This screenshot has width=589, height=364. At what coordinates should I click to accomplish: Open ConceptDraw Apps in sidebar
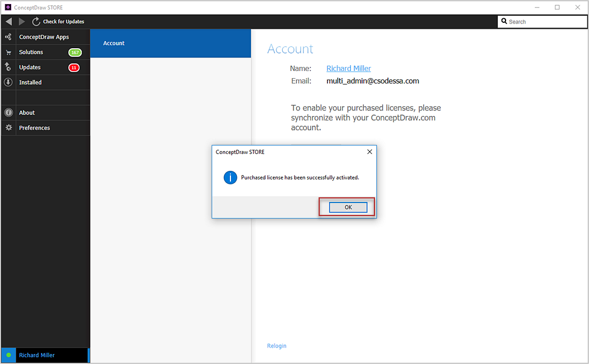pyautogui.click(x=45, y=37)
